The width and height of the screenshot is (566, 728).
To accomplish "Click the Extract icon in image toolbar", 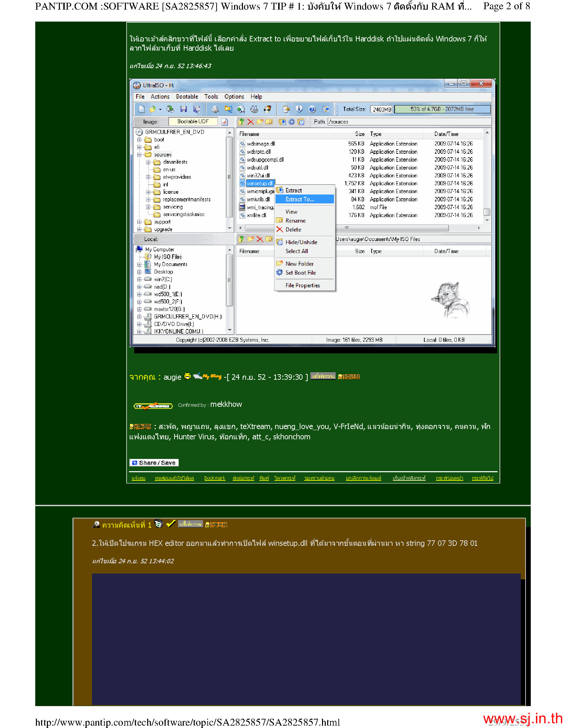I will tap(282, 122).
